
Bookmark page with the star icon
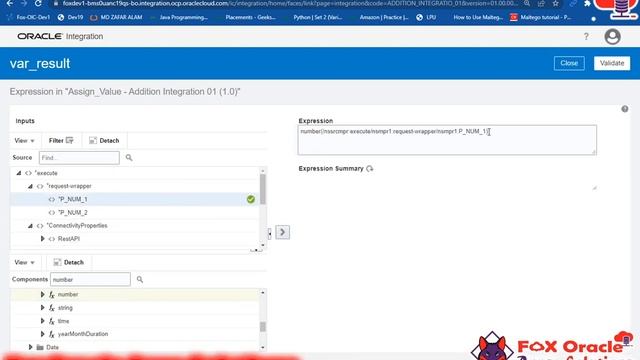pos(556,3)
